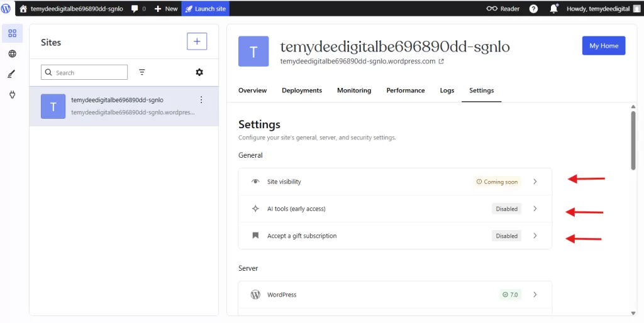Open the Help question mark icon
Image resolution: width=644 pixels, height=323 pixels.
533,9
